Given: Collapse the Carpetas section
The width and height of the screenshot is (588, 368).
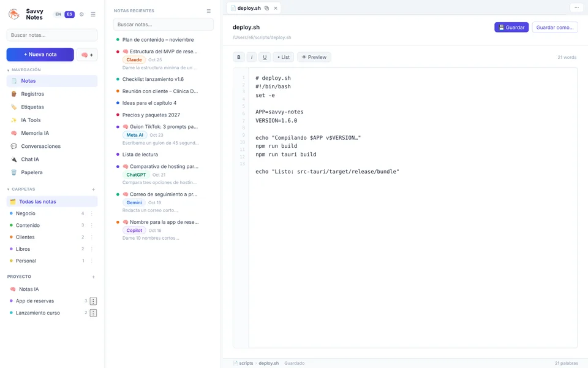Looking at the screenshot, I should [x=21, y=190].
